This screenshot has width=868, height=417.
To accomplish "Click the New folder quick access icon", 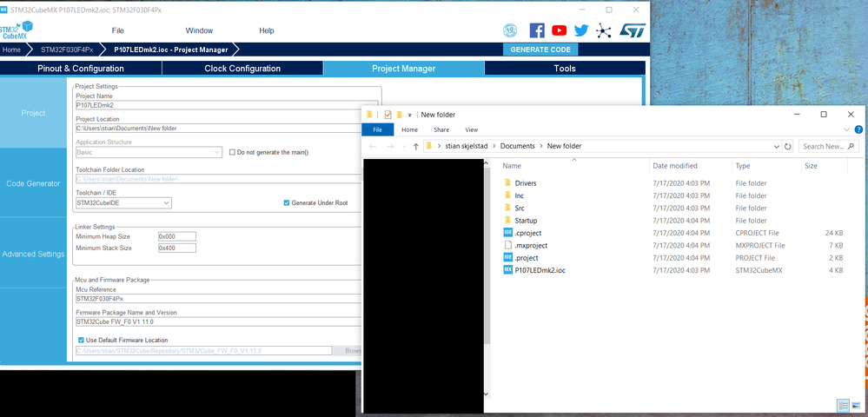I will (x=399, y=115).
